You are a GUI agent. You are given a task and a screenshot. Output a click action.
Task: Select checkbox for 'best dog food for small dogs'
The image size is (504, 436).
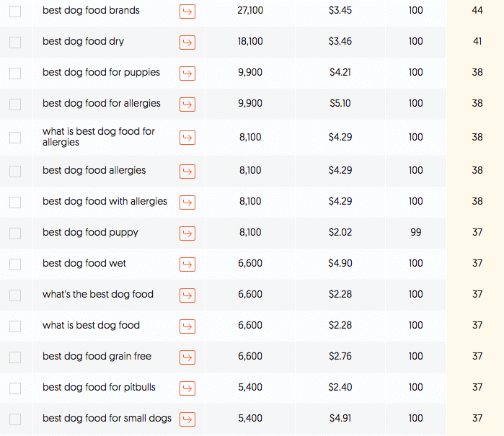tap(15, 419)
